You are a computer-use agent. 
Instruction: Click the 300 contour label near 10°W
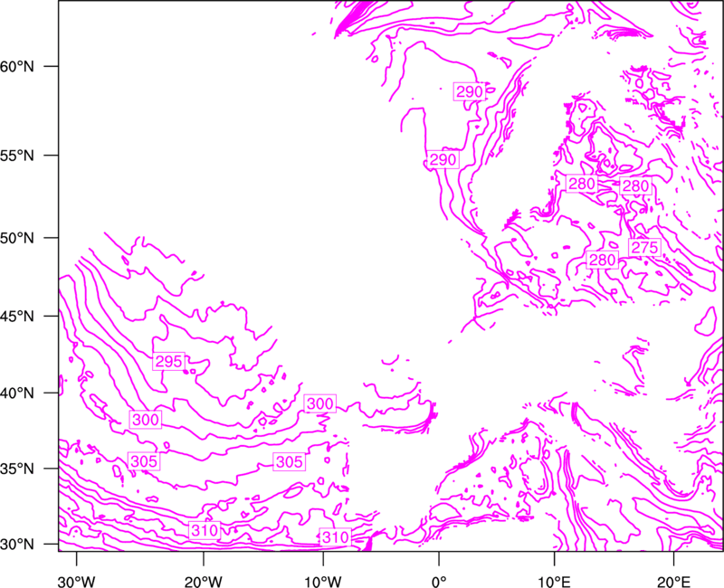tap(320, 403)
